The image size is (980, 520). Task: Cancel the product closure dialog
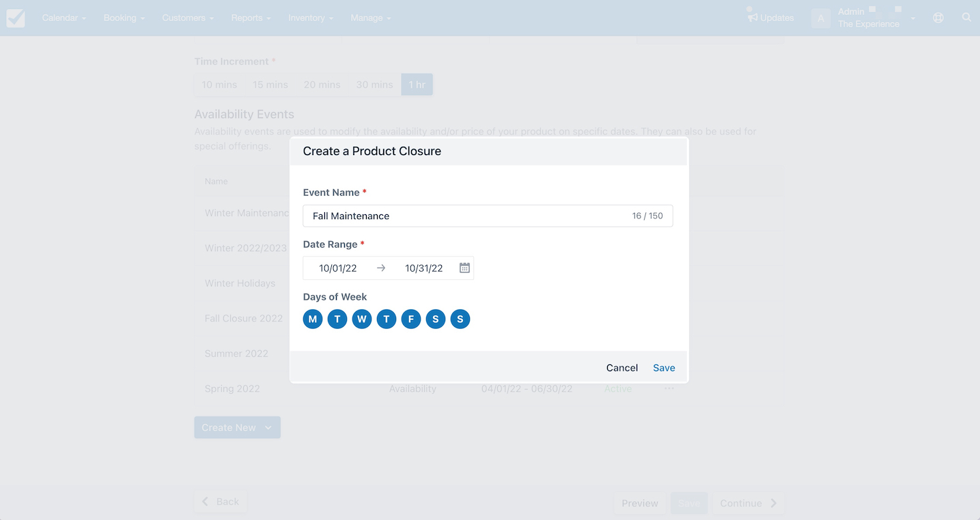(622, 368)
